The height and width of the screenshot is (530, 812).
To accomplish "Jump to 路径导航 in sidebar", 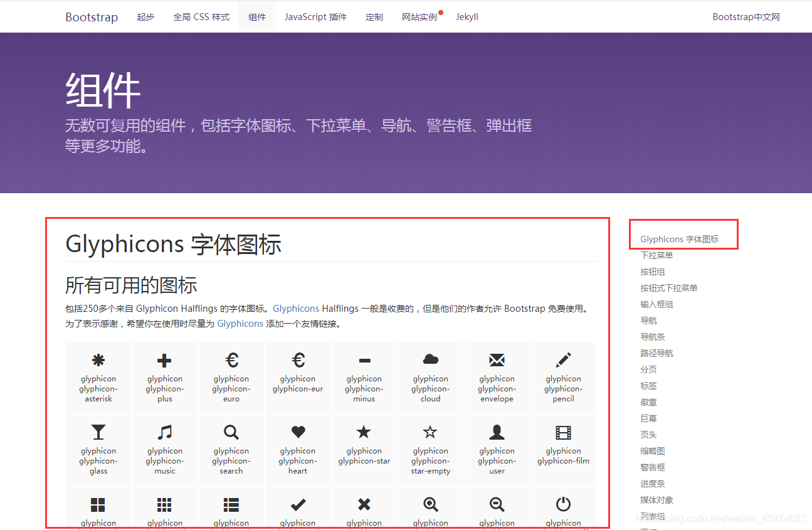I will [656, 353].
